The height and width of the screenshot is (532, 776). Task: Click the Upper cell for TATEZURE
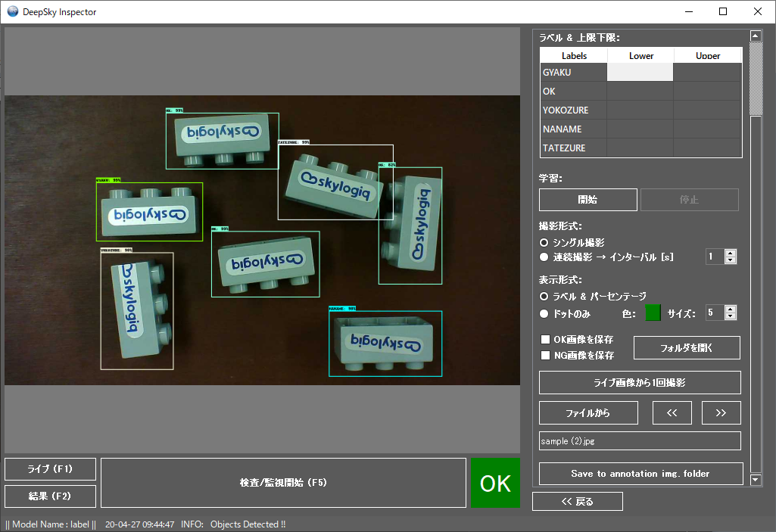[707, 148]
